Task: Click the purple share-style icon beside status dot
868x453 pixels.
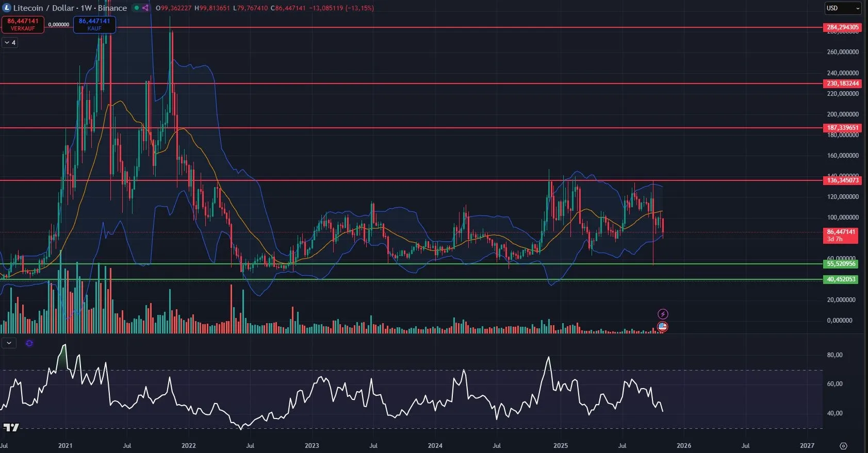Action: tap(145, 8)
